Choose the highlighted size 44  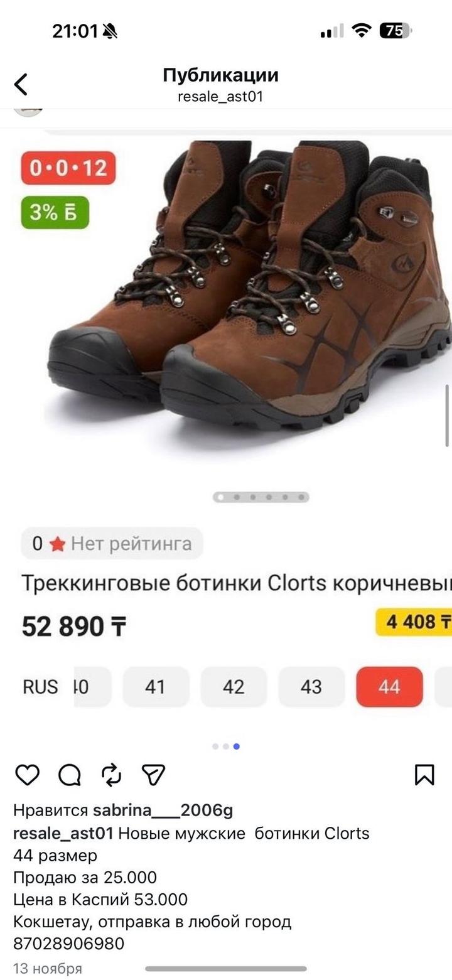pyautogui.click(x=389, y=687)
